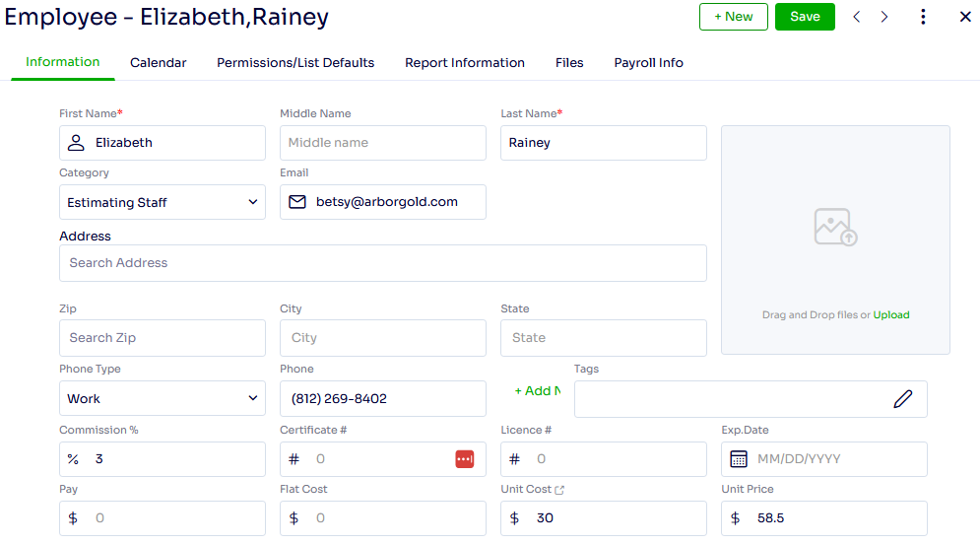This screenshot has height=544, width=980.
Task: Click the pencil edit icon in Tags
Action: pyautogui.click(x=902, y=399)
